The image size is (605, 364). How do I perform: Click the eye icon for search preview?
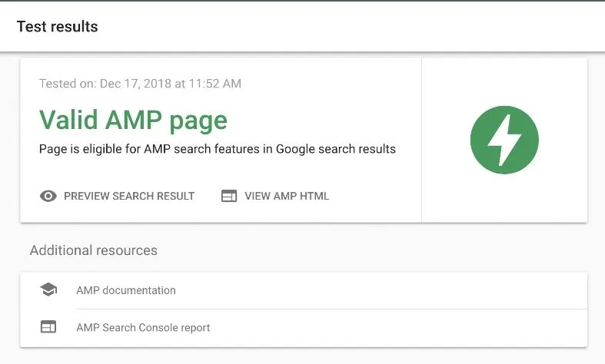pyautogui.click(x=48, y=196)
